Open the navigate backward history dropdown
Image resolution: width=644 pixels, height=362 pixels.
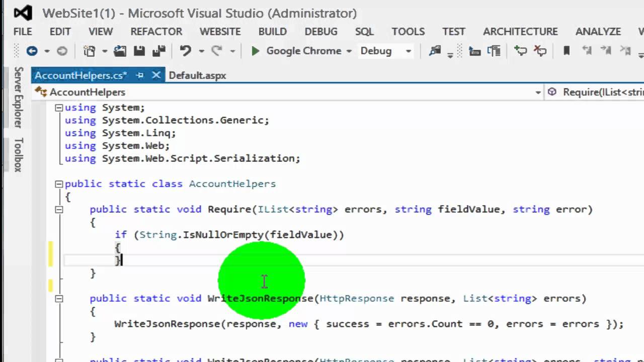[x=47, y=51]
